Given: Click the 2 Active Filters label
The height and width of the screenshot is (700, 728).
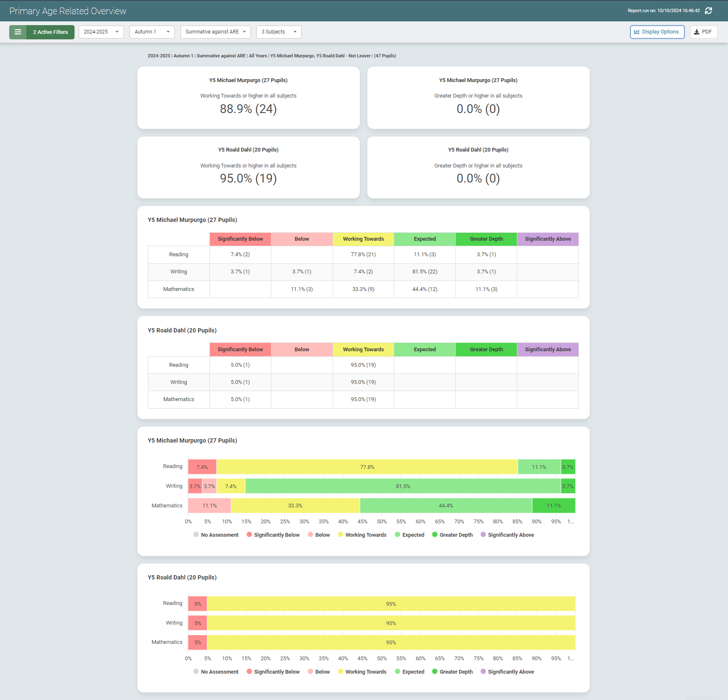Looking at the screenshot, I should 50,32.
